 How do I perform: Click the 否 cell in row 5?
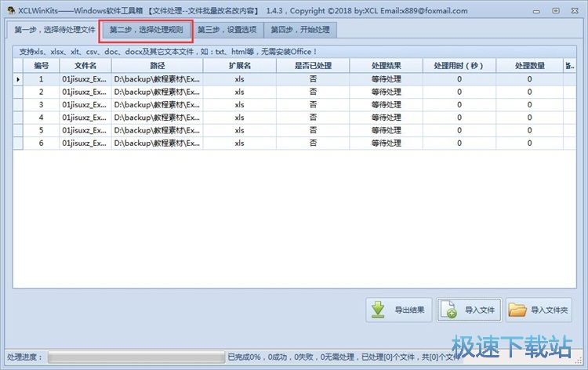pos(313,130)
